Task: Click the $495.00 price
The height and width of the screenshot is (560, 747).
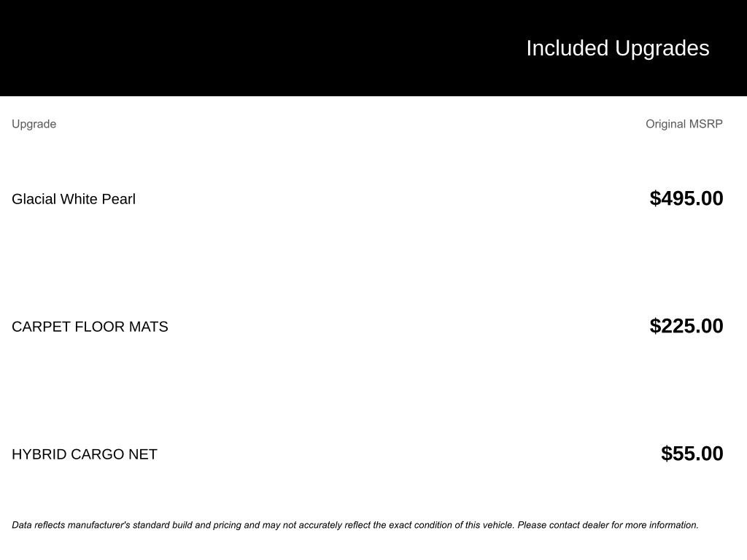Action: click(x=686, y=198)
